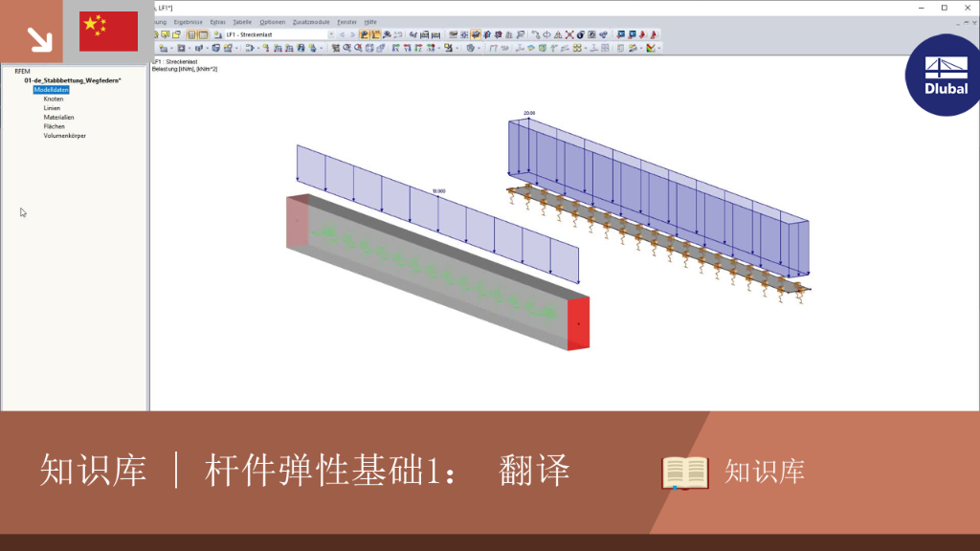
Task: Select Knoten in the navigator tree
Action: (x=54, y=99)
